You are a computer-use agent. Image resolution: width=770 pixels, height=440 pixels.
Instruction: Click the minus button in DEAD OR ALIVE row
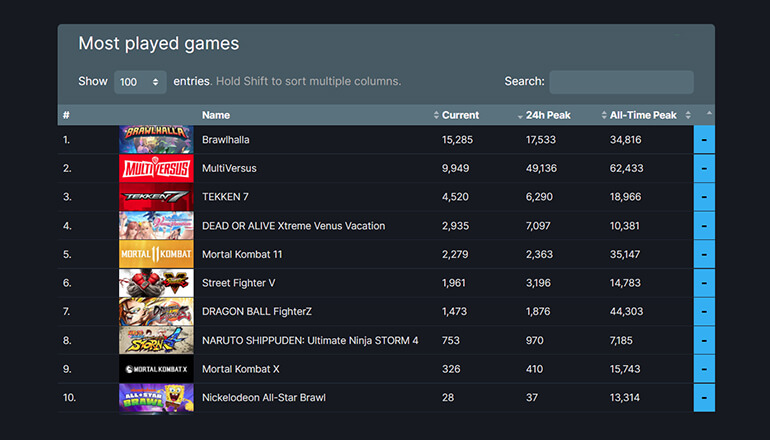click(704, 225)
